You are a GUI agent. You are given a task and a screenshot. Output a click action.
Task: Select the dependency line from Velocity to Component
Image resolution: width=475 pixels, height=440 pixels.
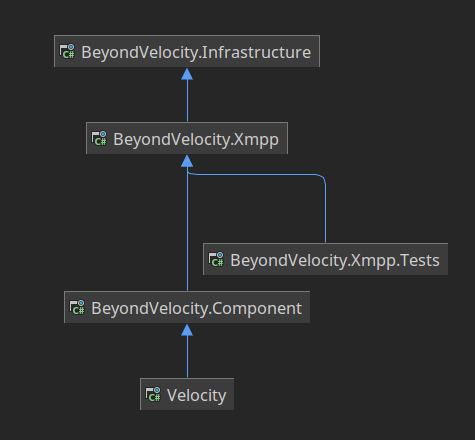tap(187, 357)
